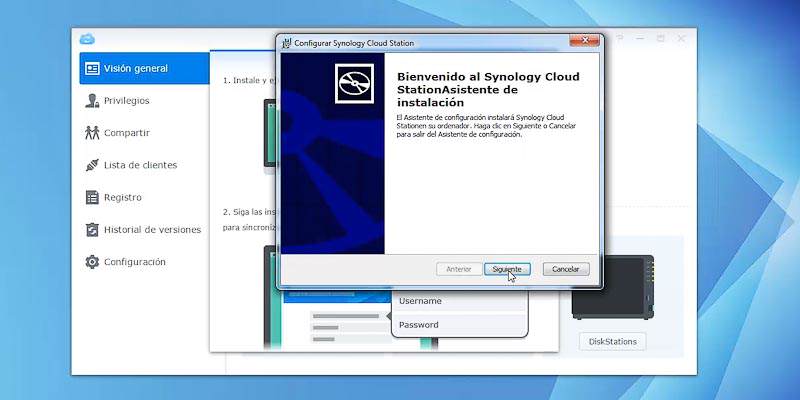Open Configuración in the sidebar
800x400 pixels.
click(x=144, y=262)
